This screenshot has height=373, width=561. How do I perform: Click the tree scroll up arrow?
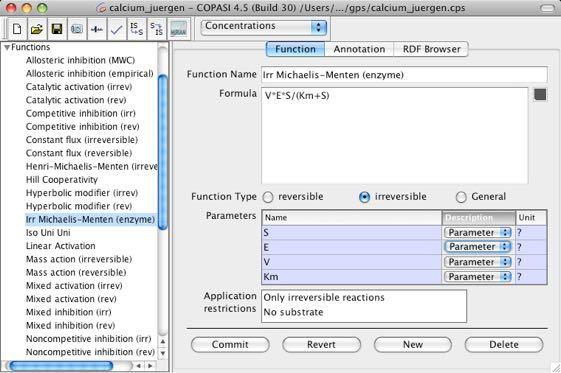(x=163, y=341)
